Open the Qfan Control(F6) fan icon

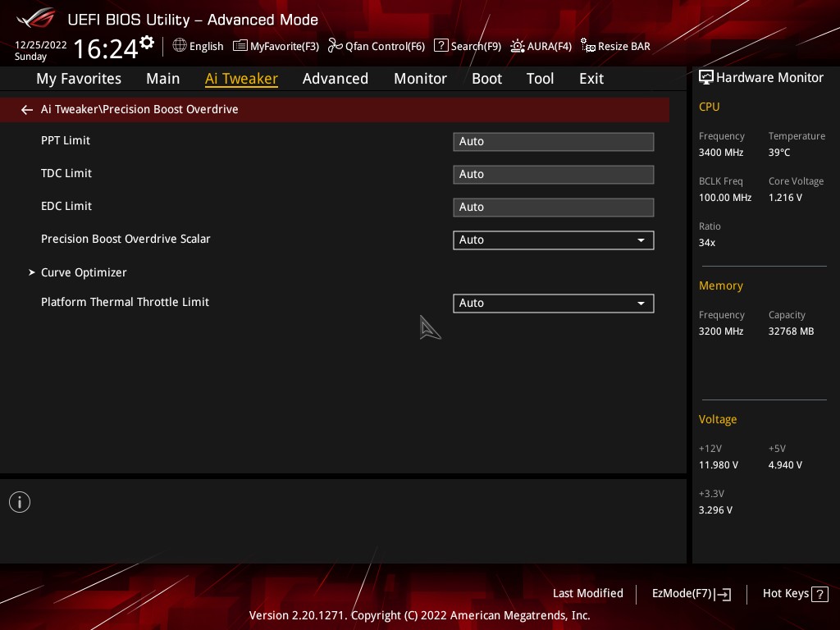click(x=336, y=46)
